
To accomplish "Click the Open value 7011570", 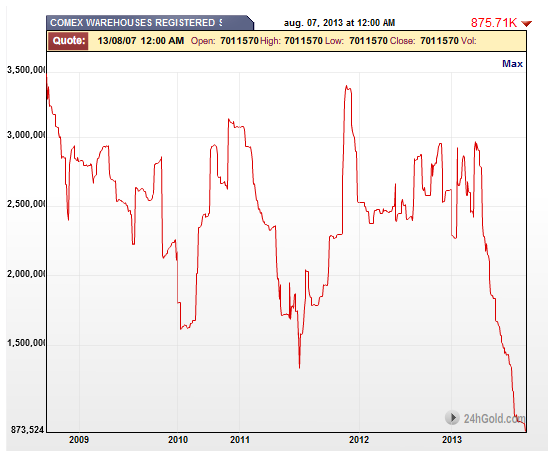I will pos(239,41).
